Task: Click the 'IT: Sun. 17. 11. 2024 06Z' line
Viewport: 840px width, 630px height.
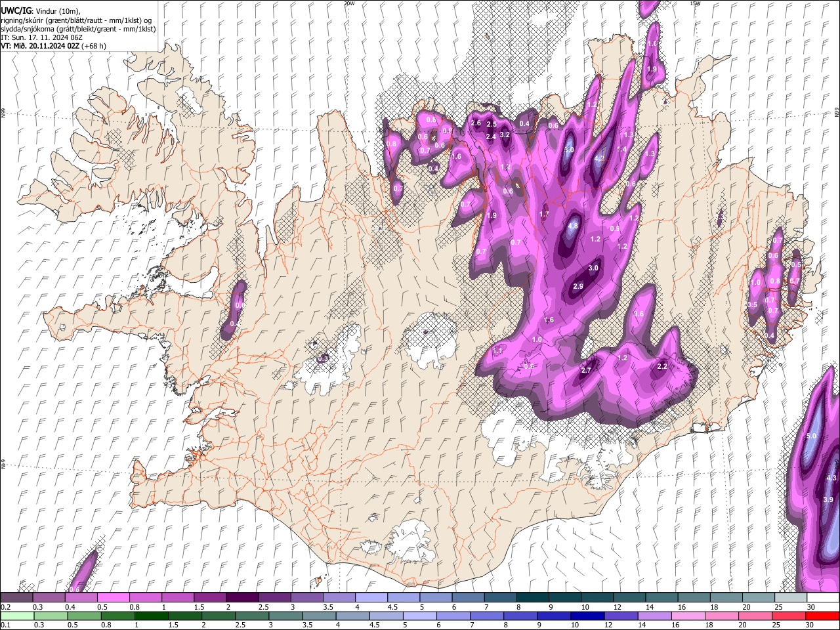Action: coord(41,37)
